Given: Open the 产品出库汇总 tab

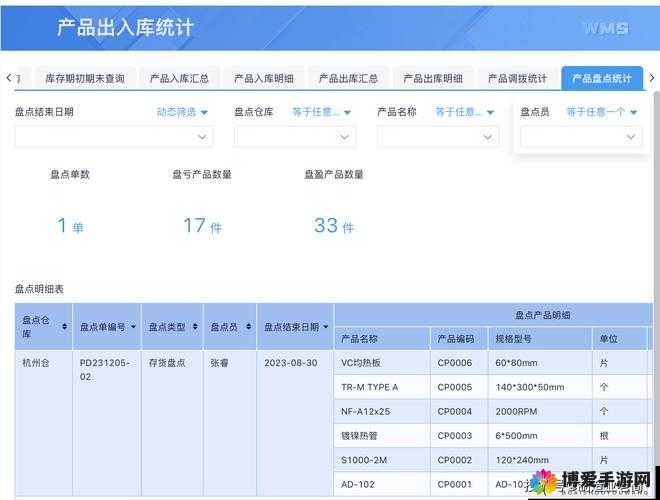Looking at the screenshot, I should tap(348, 79).
